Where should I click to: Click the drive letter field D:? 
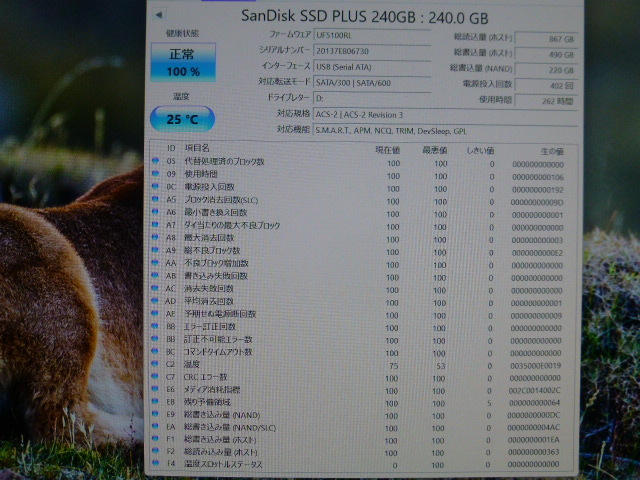(x=372, y=98)
